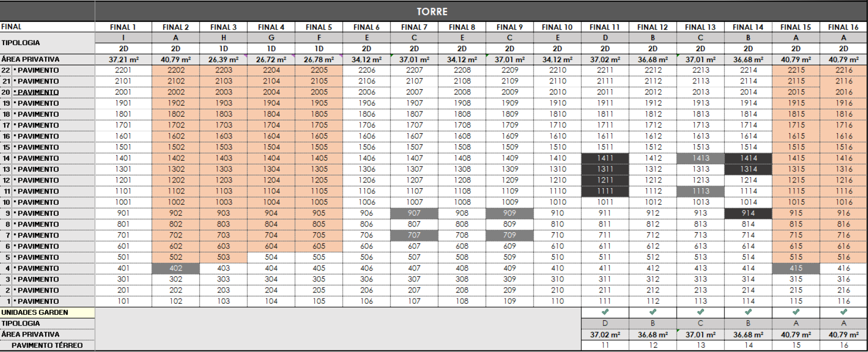Select the garden checkmark in FINAL 13 column
This screenshot has height=352, width=868.
pyautogui.click(x=700, y=312)
